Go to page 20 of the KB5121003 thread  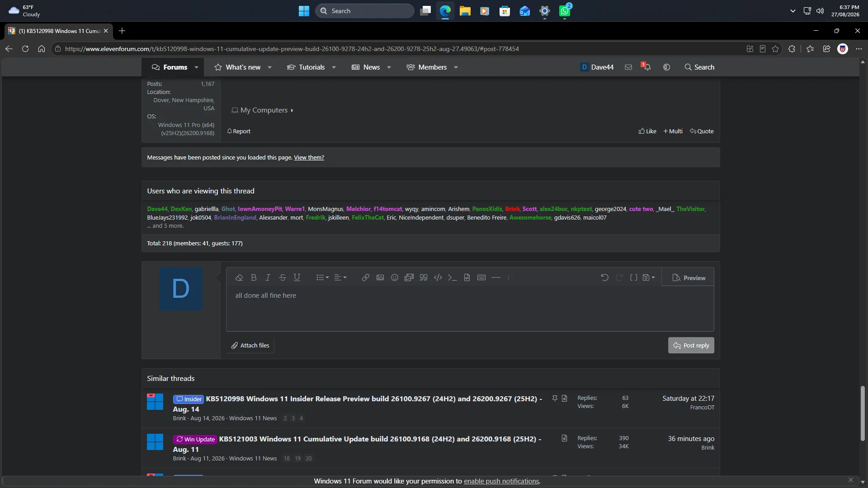click(309, 459)
